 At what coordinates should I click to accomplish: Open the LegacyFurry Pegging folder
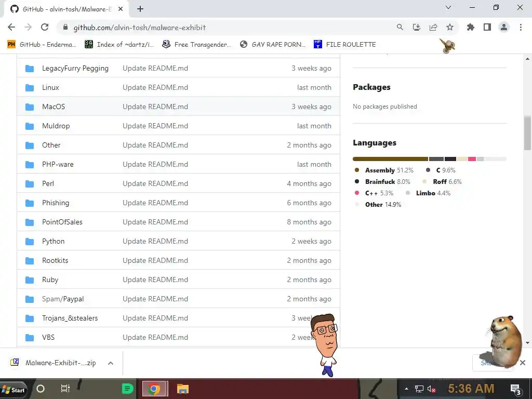pyautogui.click(x=75, y=68)
